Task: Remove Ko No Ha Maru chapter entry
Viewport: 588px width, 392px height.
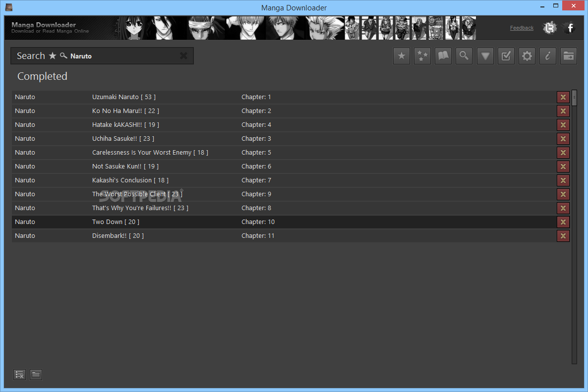Action: [563, 111]
